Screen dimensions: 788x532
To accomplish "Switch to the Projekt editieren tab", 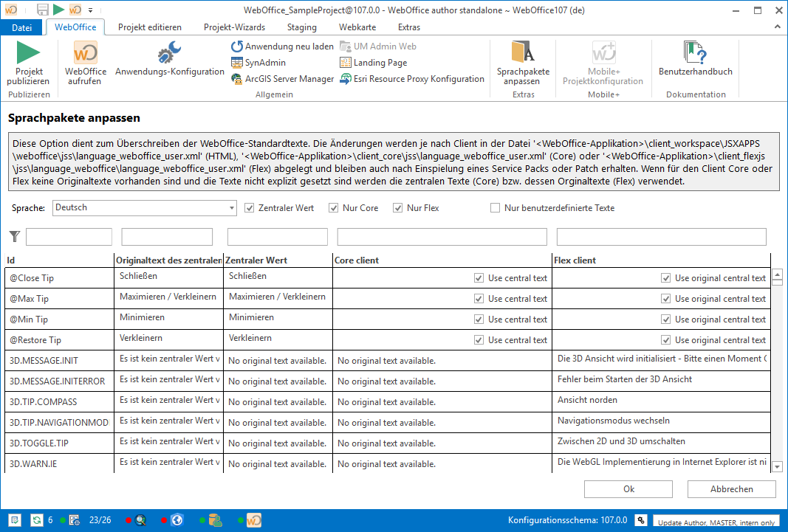I will 149,27.
